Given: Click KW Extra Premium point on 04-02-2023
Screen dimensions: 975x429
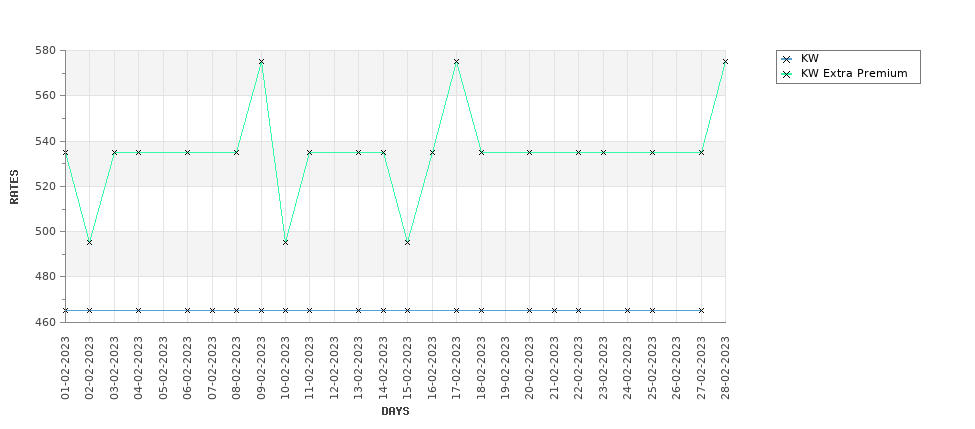Looking at the screenshot, I should coord(139,152).
